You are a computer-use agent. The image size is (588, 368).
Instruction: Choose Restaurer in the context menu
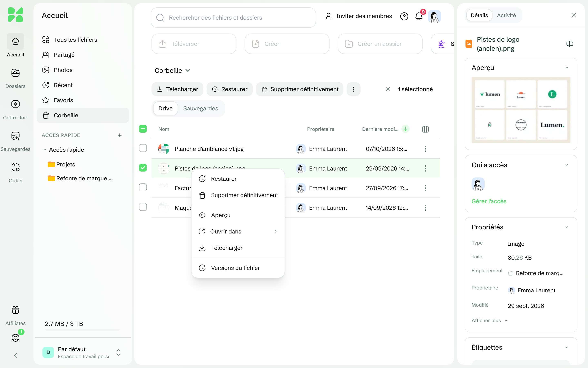[238, 179]
